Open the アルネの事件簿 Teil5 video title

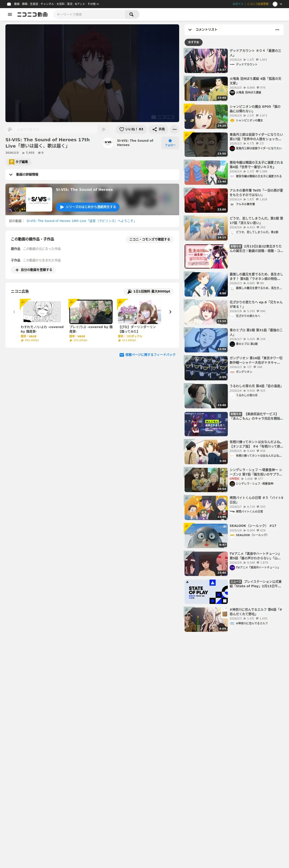point(256,193)
